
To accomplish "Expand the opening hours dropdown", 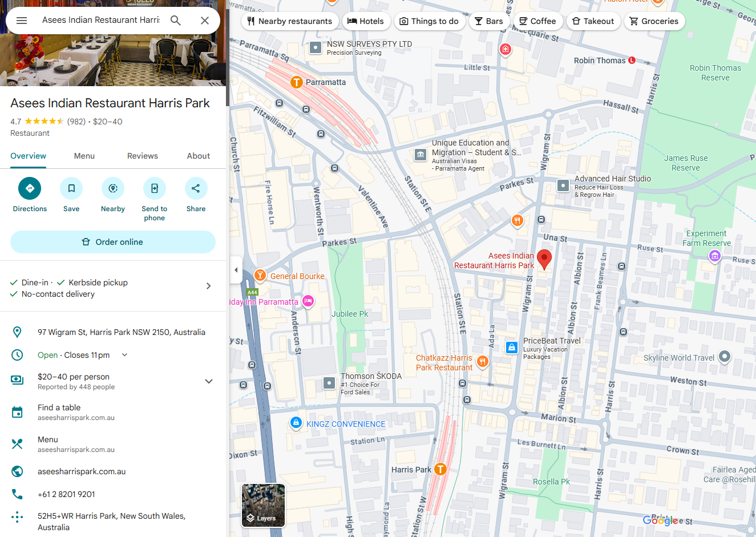I will click(x=124, y=355).
